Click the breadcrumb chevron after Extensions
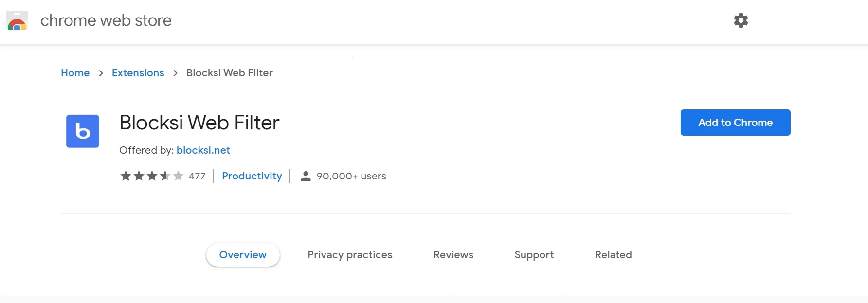The width and height of the screenshot is (868, 303). pos(175,73)
